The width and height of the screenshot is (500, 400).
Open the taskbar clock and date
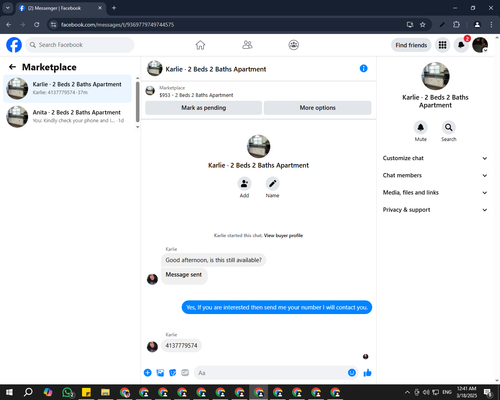click(467, 392)
